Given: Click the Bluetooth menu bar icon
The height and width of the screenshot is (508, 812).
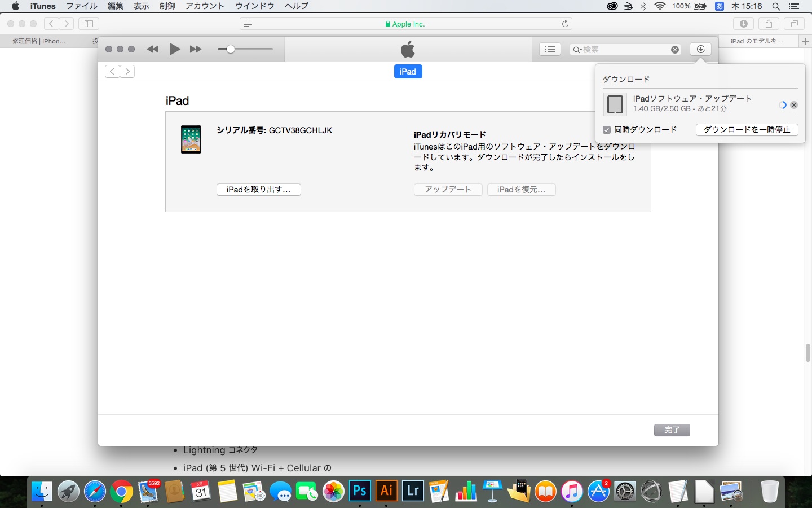Looking at the screenshot, I should [x=643, y=6].
